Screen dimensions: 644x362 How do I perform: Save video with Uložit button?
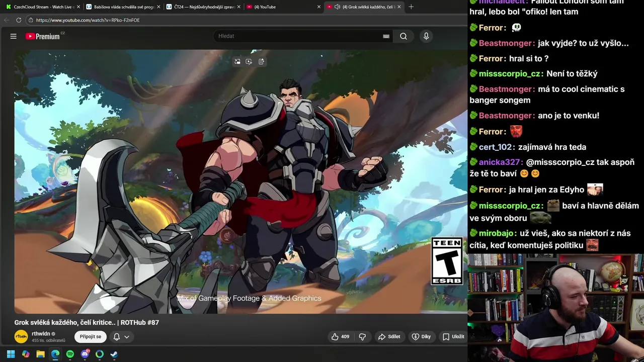pos(453,337)
